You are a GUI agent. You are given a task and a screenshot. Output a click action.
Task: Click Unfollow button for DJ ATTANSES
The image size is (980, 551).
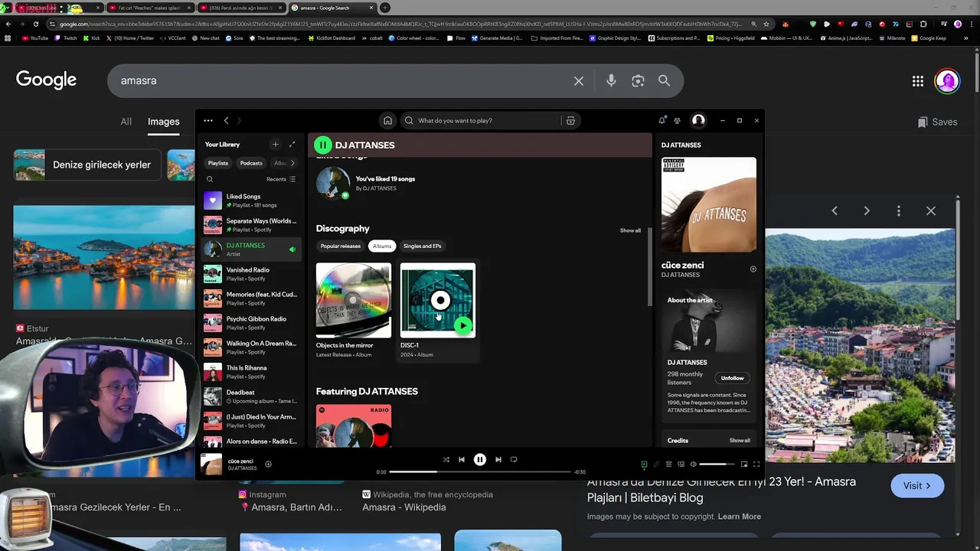732,378
